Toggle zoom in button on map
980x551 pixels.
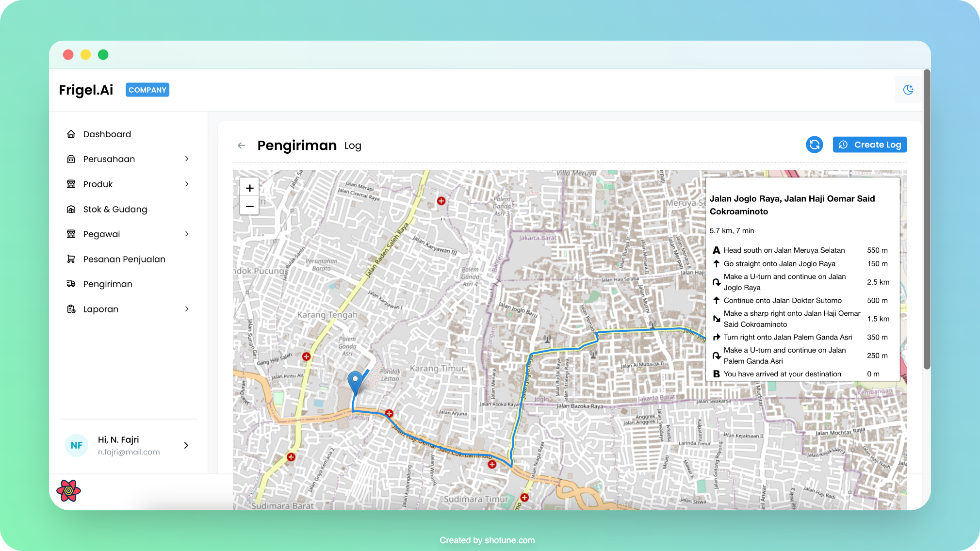[x=250, y=188]
